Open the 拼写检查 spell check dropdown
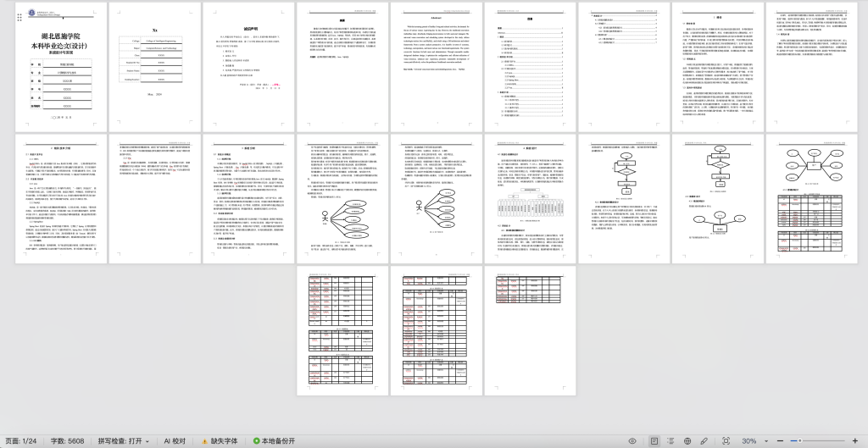Image resolution: width=868 pixels, height=448 pixels. point(124,441)
